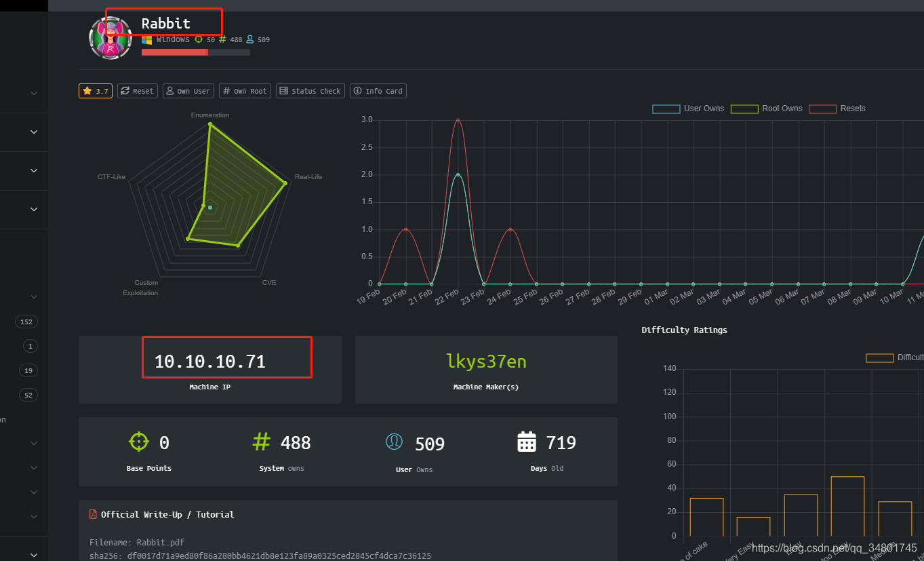
Task: Click the user icon beside 509 in header
Action: [x=249, y=39]
